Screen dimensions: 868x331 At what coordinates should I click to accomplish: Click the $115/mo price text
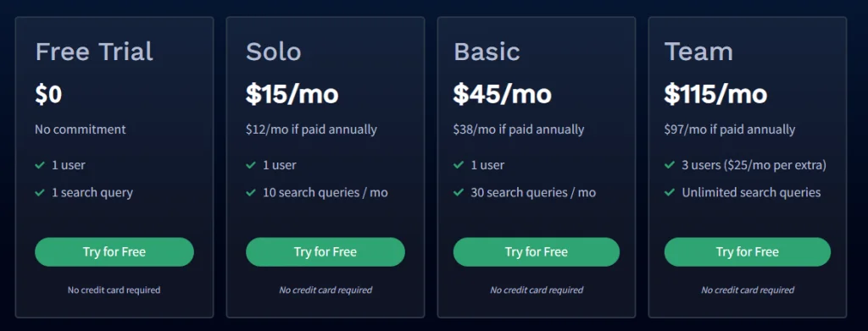pyautogui.click(x=715, y=95)
